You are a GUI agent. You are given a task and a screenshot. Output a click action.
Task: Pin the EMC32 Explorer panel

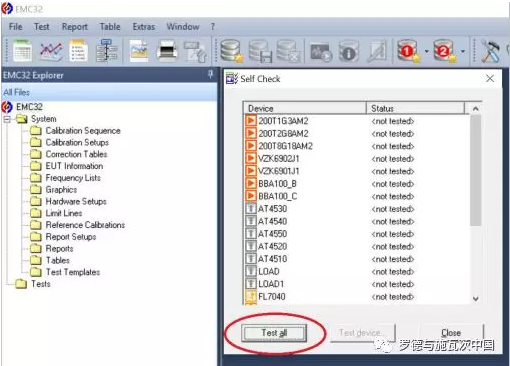pyautogui.click(x=211, y=74)
